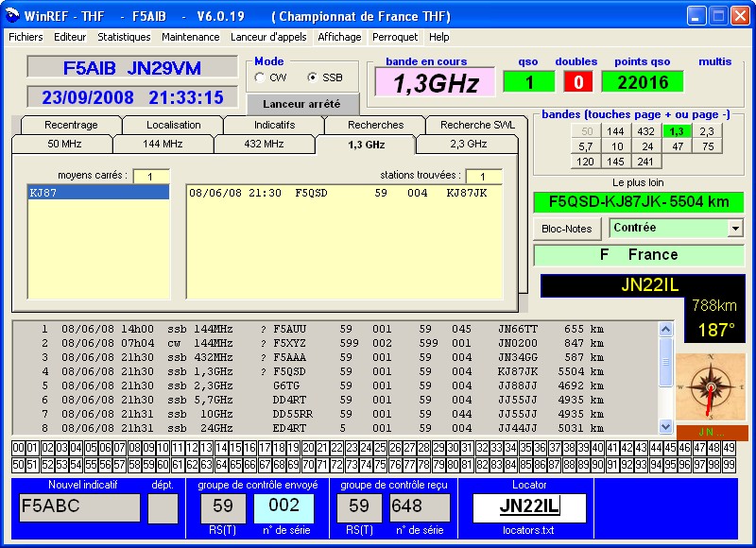Click the green F5QSD-KJ87JK-5504 km banner
Screen dimensions: 756x548
click(639, 202)
